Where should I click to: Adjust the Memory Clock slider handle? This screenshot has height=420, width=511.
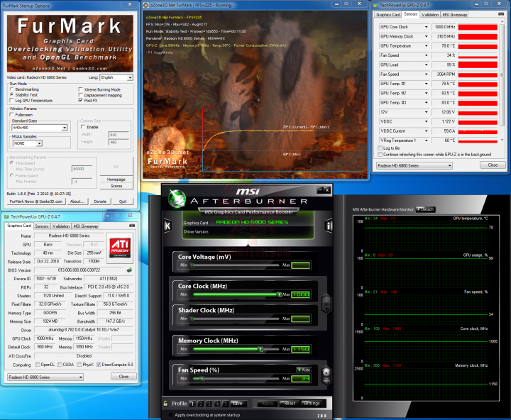(x=260, y=349)
